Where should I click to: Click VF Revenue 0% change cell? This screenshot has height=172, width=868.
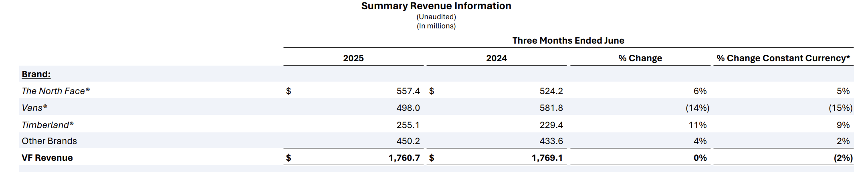pos(700,158)
